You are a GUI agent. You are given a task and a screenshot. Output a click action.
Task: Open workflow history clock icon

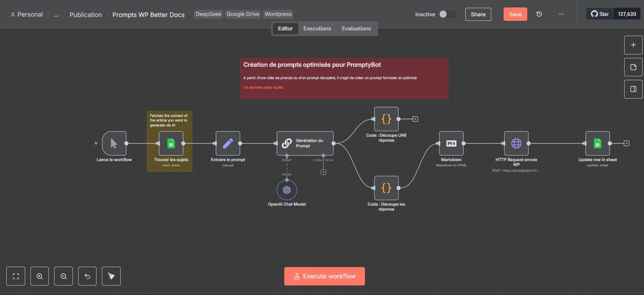539,14
